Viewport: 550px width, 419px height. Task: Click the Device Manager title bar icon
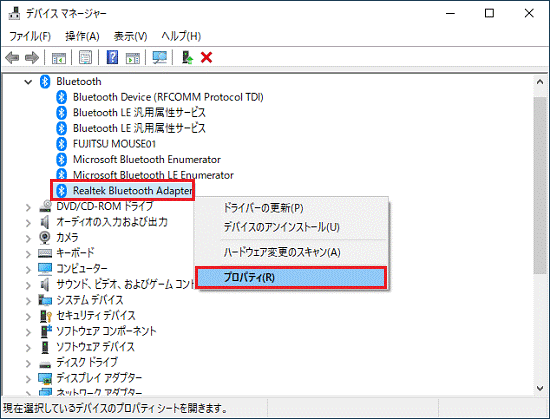[x=14, y=13]
